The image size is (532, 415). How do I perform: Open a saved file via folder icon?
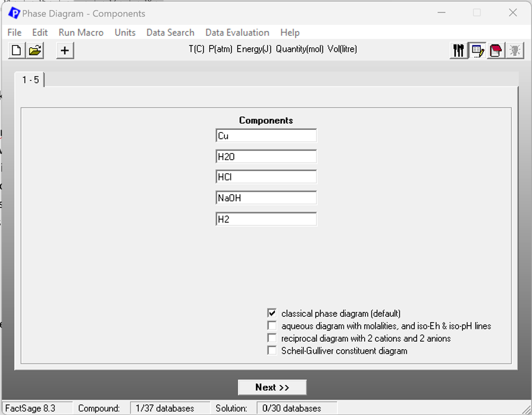[36, 51]
